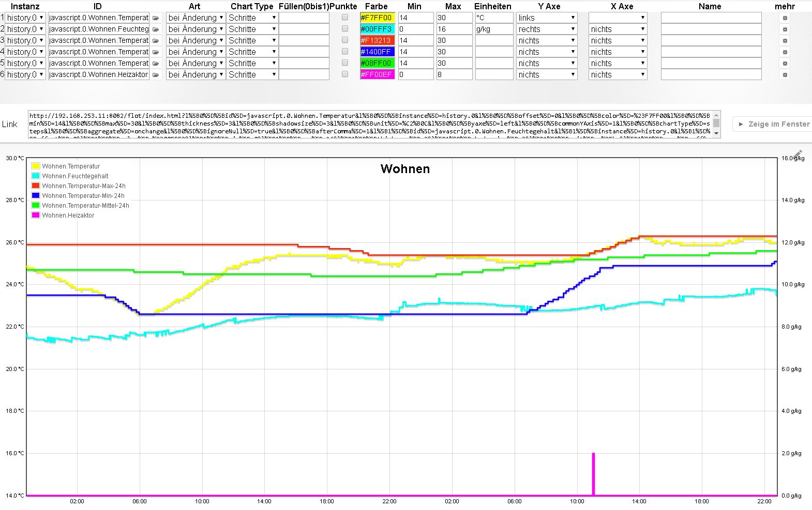Open the 'mehr' gear settings for row 5

[x=785, y=64]
